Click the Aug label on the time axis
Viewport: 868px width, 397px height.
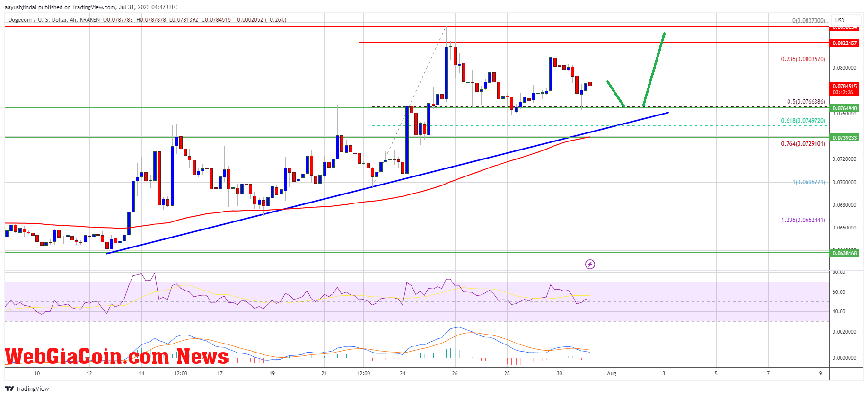coord(612,373)
